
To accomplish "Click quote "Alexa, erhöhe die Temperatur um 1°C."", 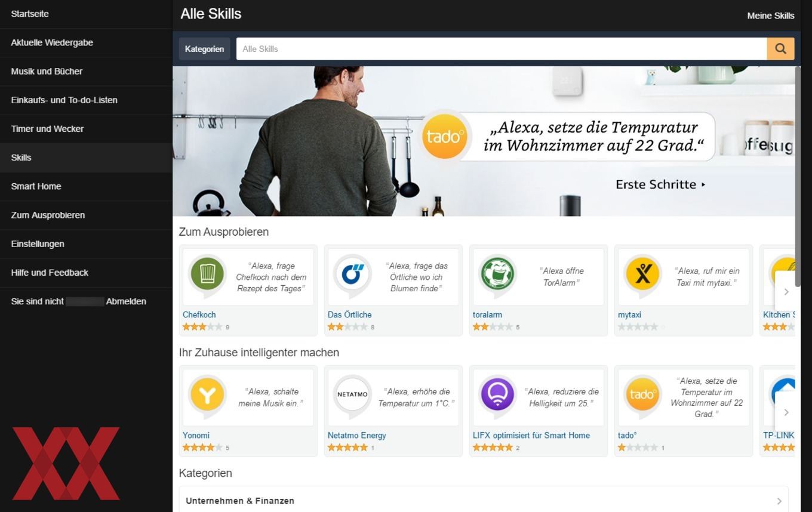I will click(x=417, y=397).
